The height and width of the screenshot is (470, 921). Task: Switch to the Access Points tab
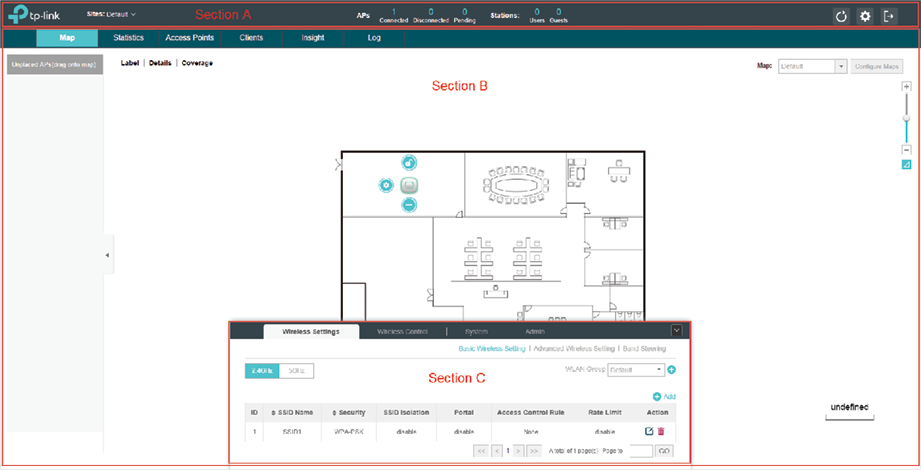coord(188,38)
